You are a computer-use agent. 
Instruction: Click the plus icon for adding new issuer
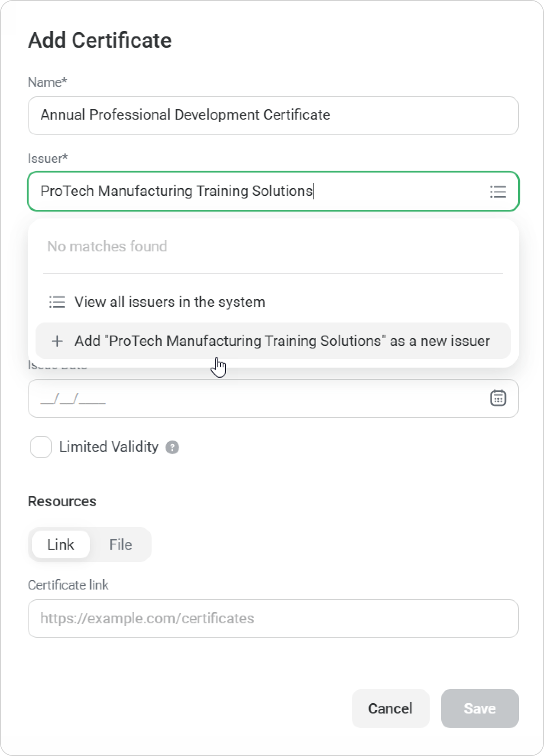57,341
